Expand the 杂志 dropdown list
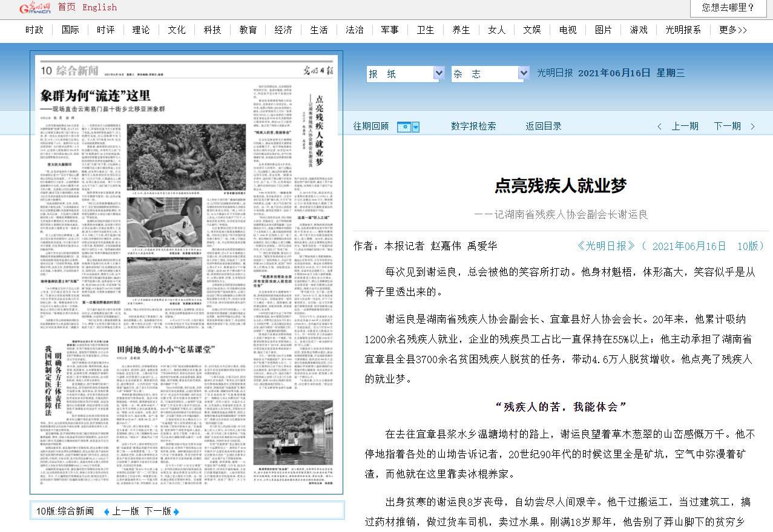Viewport: 773px width, 532px height. tap(524, 74)
